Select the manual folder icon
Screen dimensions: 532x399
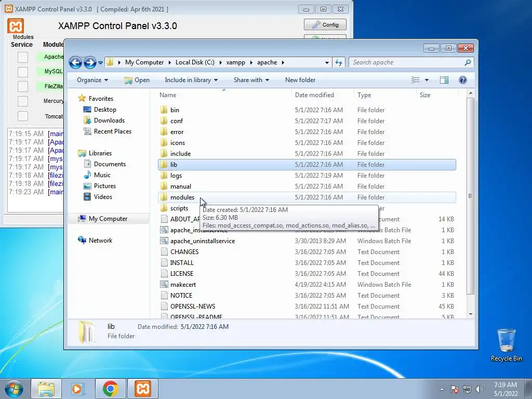tap(164, 187)
